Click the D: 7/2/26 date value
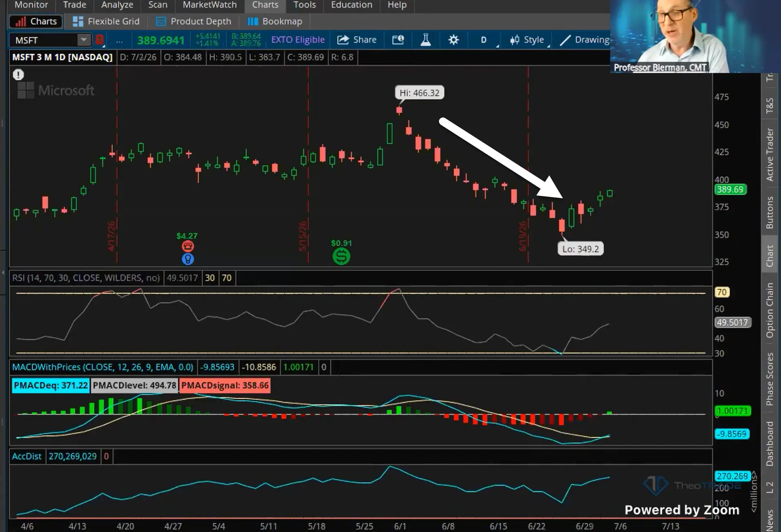Image resolution: width=781 pixels, height=532 pixels. tap(138, 57)
